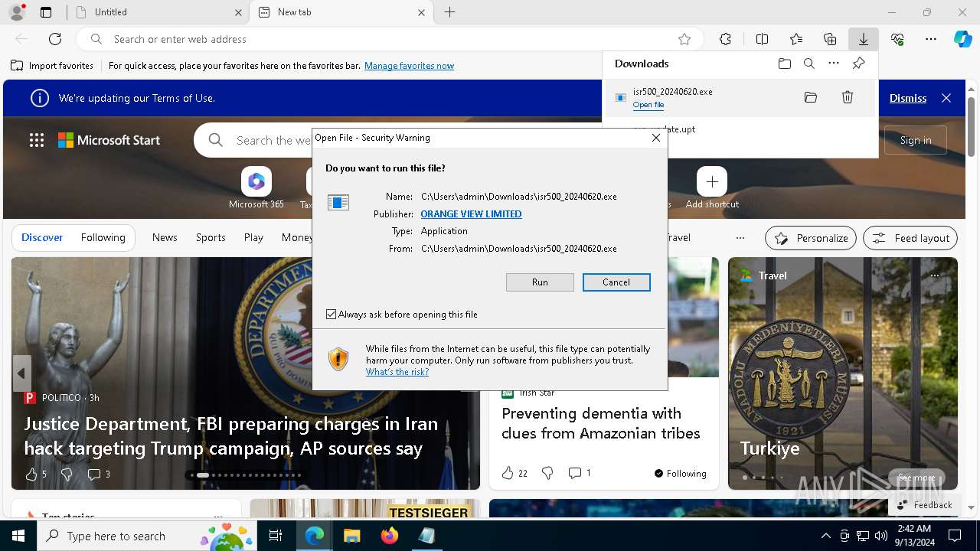Click the favorite star in address bar
The height and width of the screenshot is (551, 980).
[684, 39]
